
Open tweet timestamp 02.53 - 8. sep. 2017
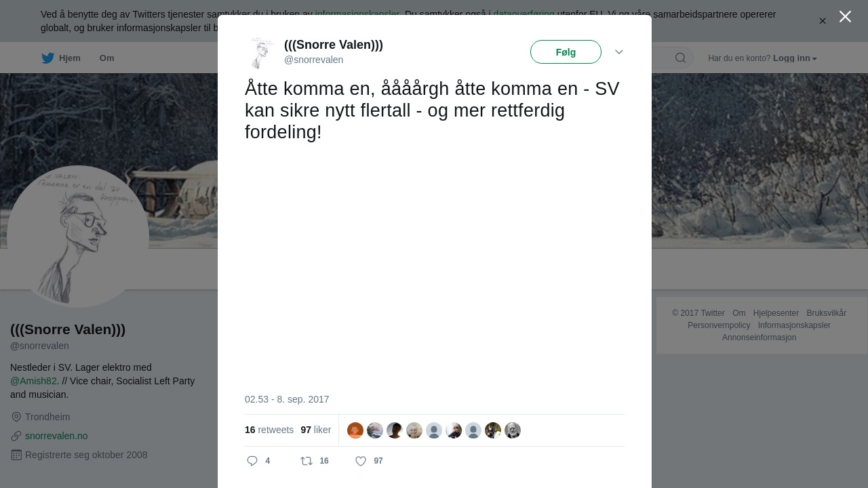(287, 399)
